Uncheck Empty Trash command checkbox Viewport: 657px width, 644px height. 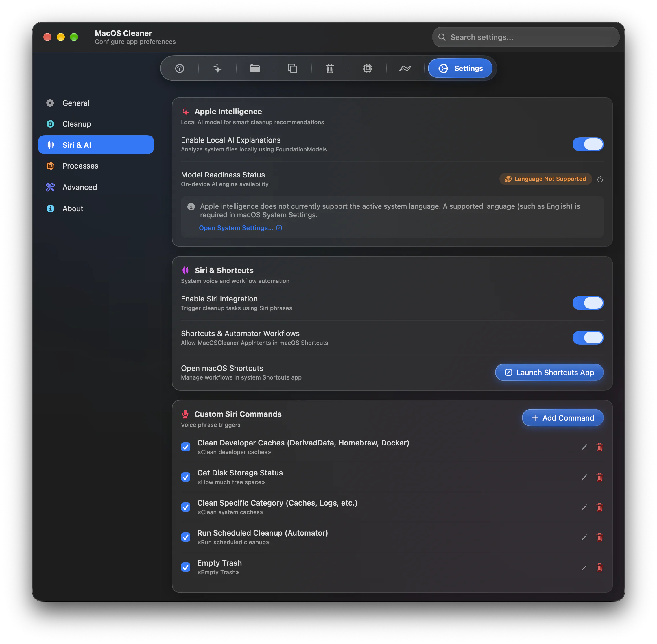click(185, 567)
